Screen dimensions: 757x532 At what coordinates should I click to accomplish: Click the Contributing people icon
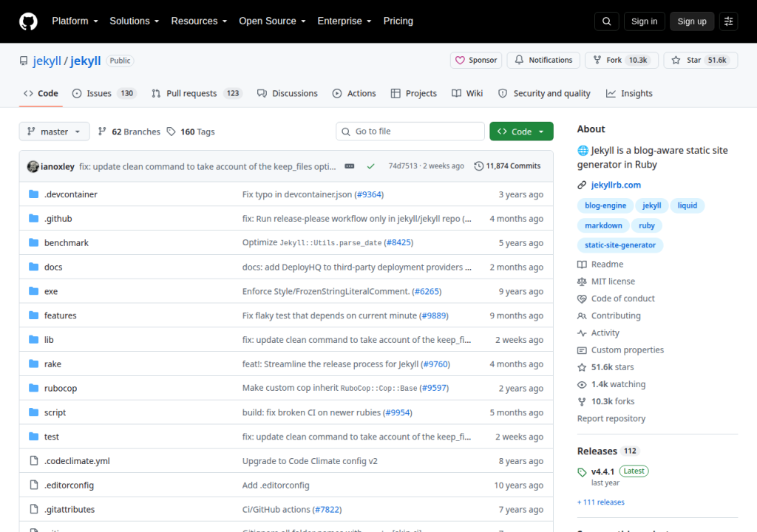pyautogui.click(x=582, y=316)
